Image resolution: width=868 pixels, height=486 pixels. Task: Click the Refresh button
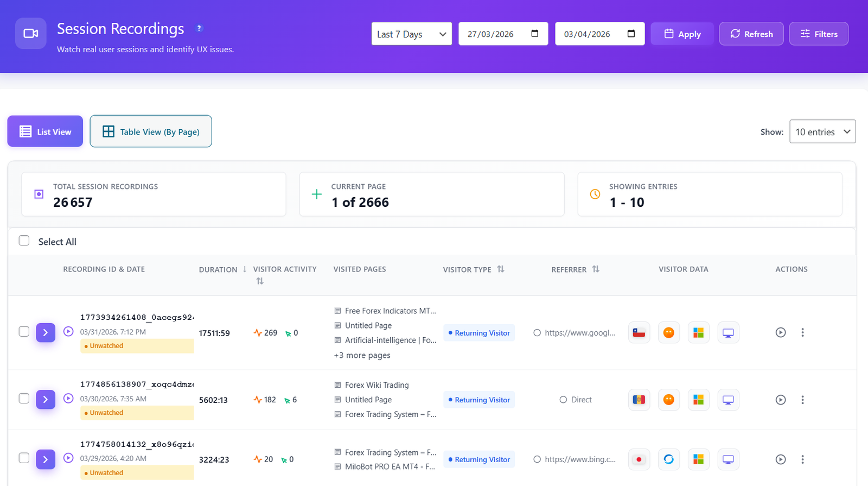point(751,34)
